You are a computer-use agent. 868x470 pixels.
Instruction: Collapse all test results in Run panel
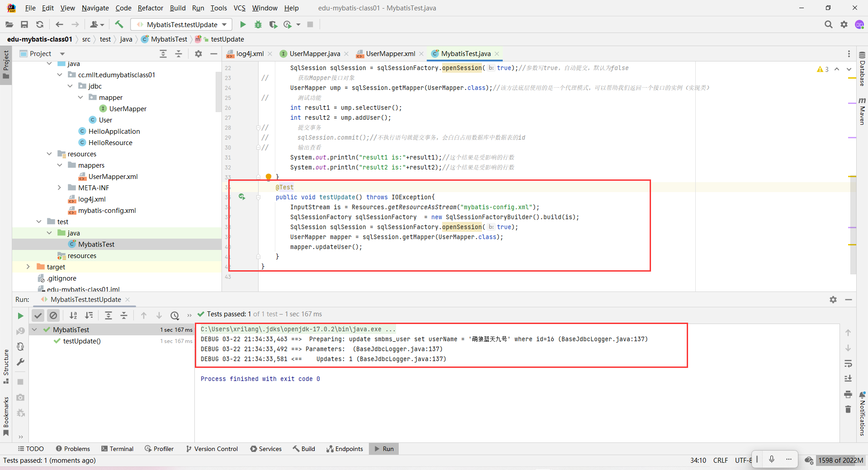point(124,315)
